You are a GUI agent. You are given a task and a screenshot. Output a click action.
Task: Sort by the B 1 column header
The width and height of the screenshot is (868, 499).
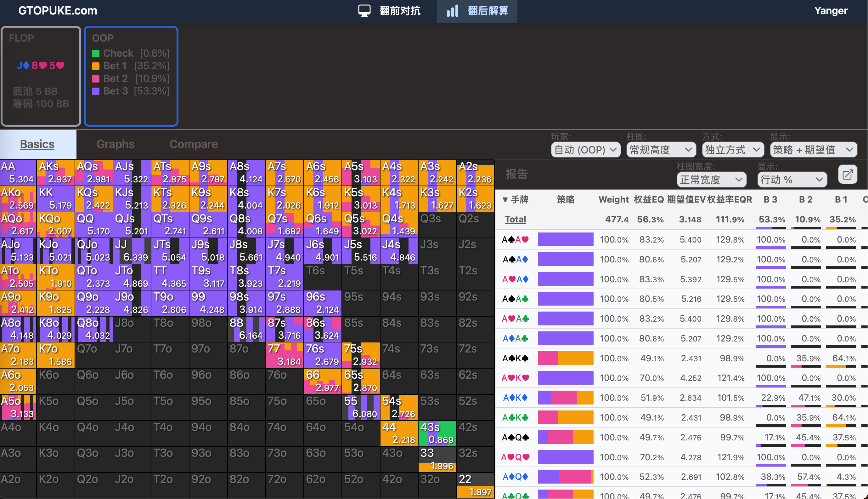841,199
